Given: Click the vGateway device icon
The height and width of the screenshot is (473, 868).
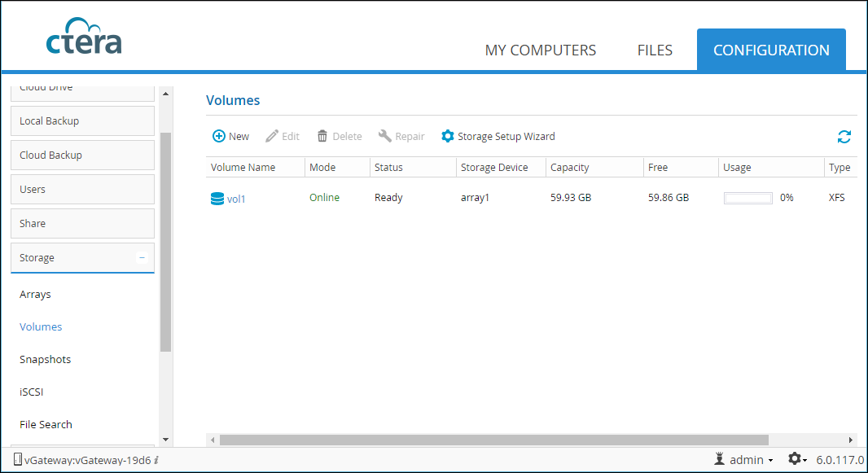Looking at the screenshot, I should pyautogui.click(x=18, y=459).
